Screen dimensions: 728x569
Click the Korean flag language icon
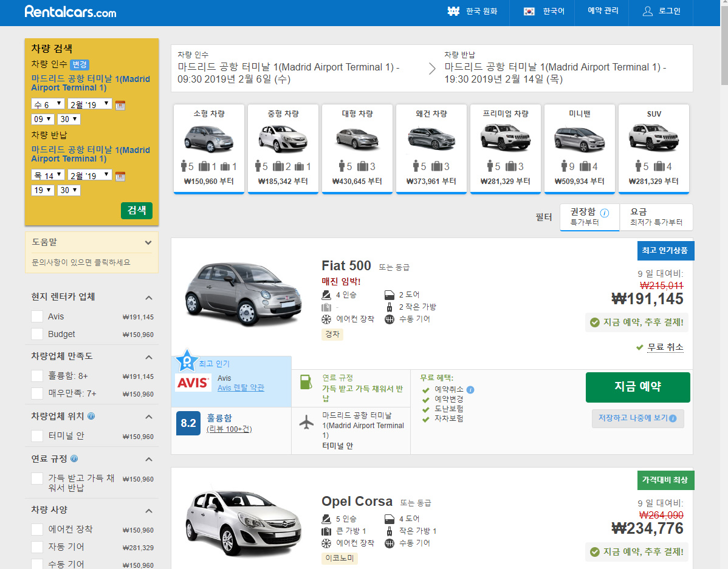529,11
